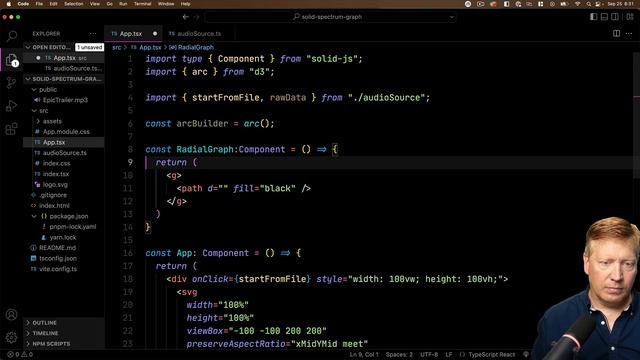Open the View menu

coord(95,4)
